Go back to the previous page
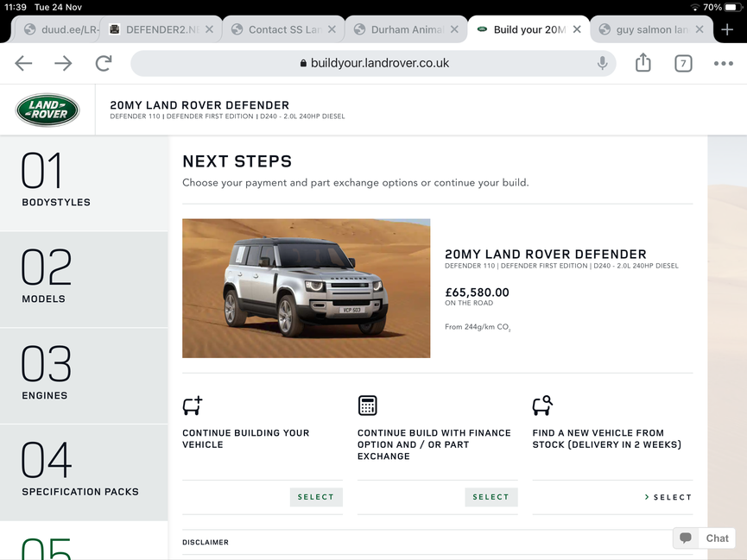The height and width of the screenshot is (560, 747). 23,63
